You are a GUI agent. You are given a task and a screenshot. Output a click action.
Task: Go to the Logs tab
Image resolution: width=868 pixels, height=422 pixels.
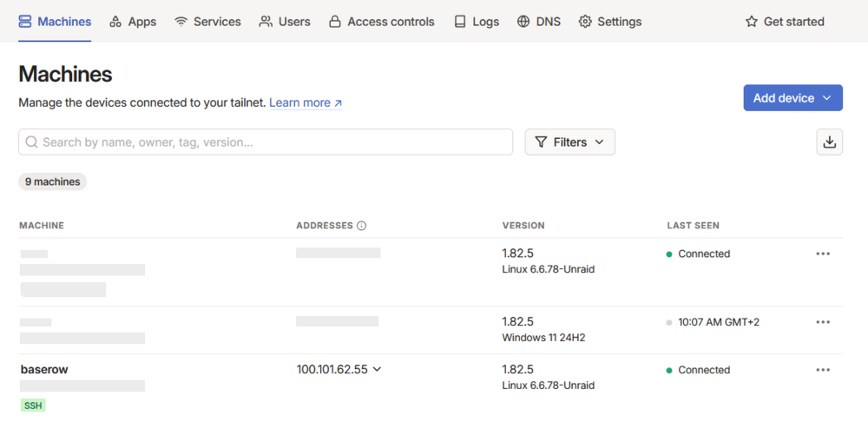[x=477, y=22]
